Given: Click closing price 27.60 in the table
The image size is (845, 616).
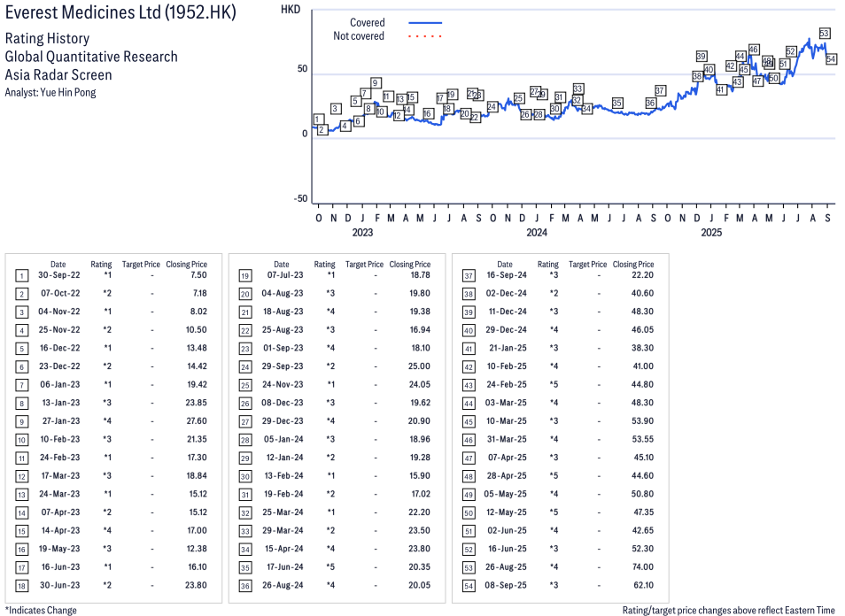Looking at the screenshot, I should pos(197,421).
